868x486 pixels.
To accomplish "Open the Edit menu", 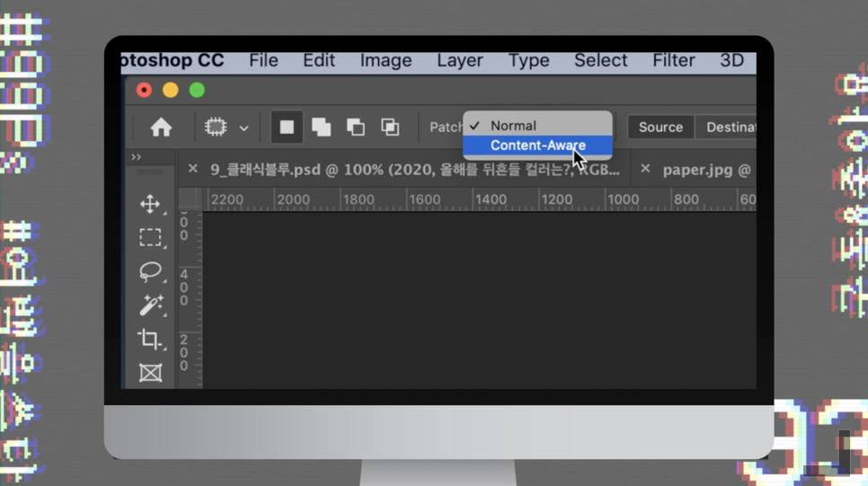I will (319, 60).
